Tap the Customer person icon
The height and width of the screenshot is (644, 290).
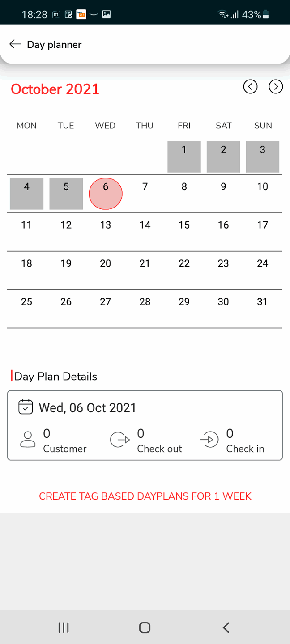[x=28, y=440]
